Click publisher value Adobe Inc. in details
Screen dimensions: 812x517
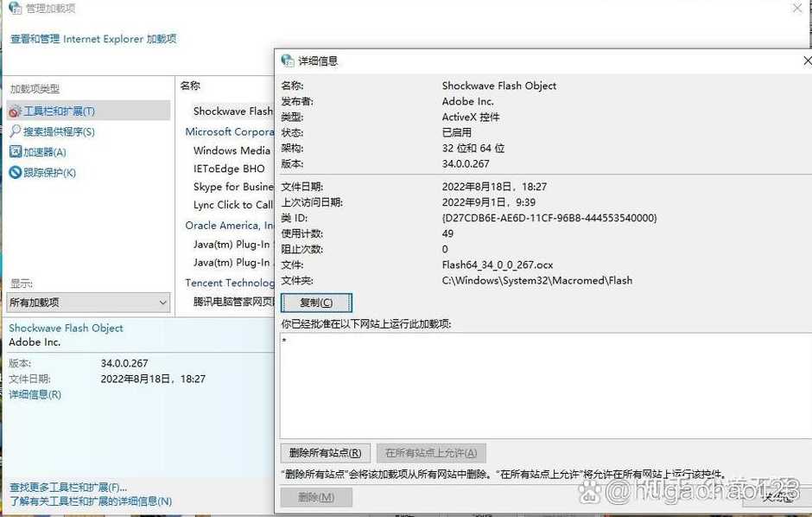click(467, 101)
